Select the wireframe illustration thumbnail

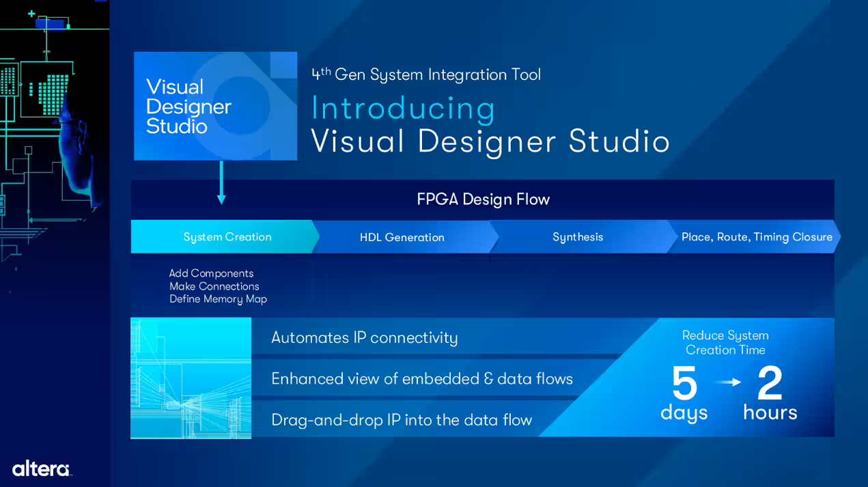[191, 378]
